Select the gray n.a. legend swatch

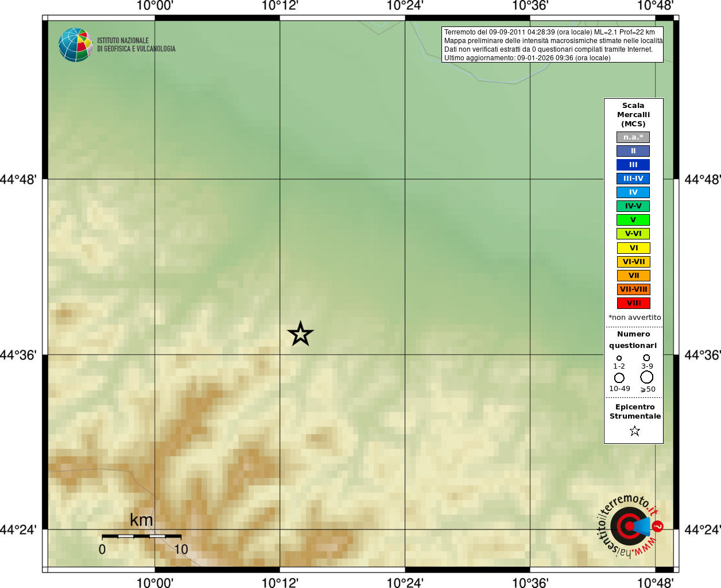(633, 137)
